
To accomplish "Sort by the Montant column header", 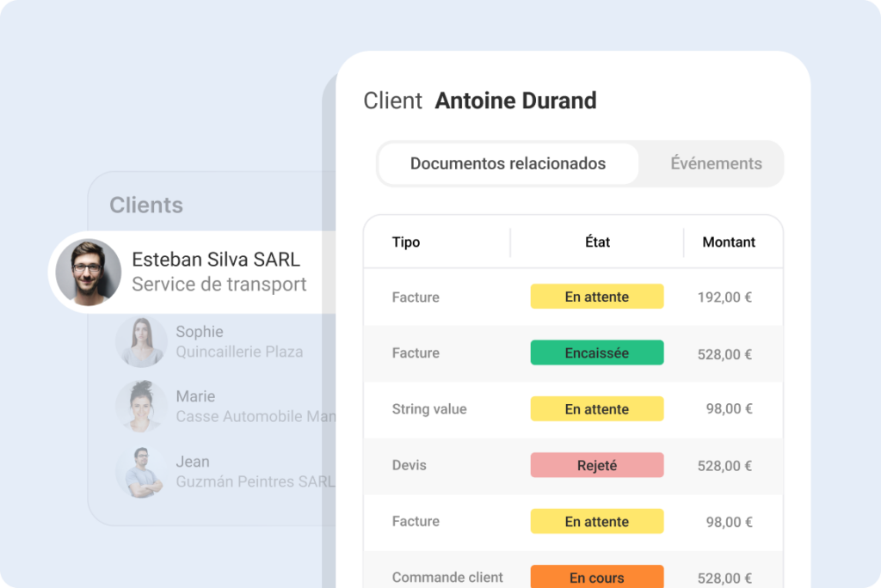I will (x=729, y=242).
